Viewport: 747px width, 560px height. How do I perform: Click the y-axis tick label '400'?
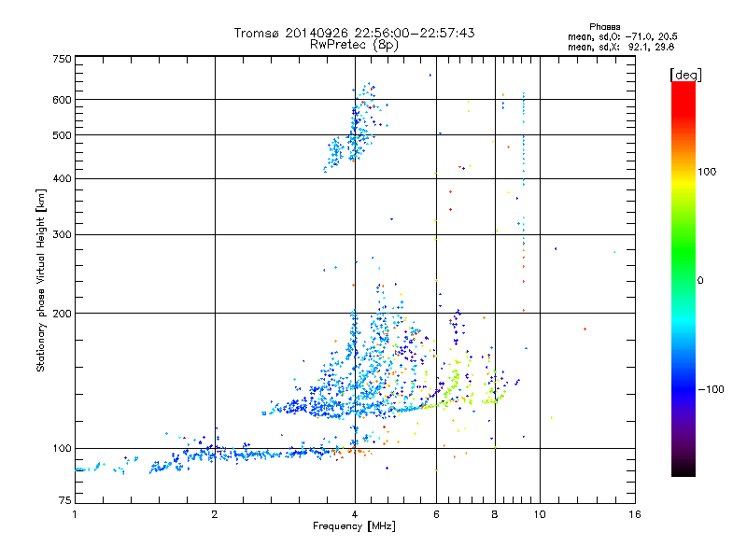point(62,179)
